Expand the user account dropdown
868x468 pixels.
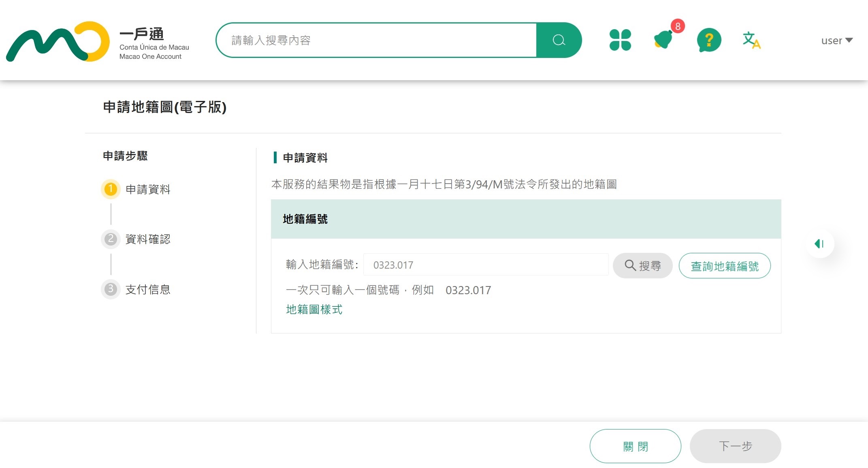pyautogui.click(x=836, y=41)
